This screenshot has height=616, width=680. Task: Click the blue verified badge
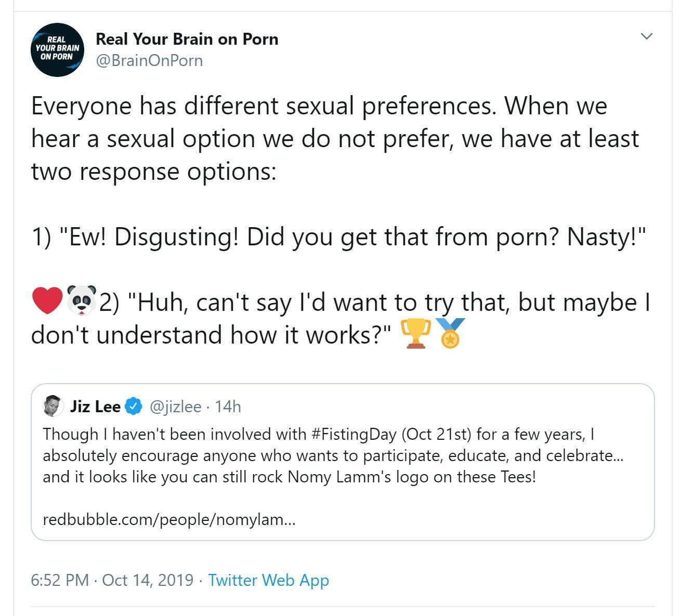point(134,406)
